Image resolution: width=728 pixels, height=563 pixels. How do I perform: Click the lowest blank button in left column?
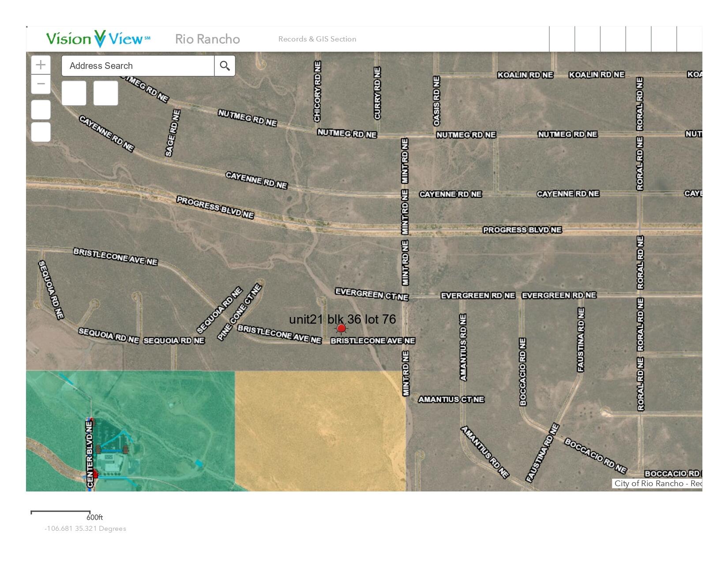41,132
